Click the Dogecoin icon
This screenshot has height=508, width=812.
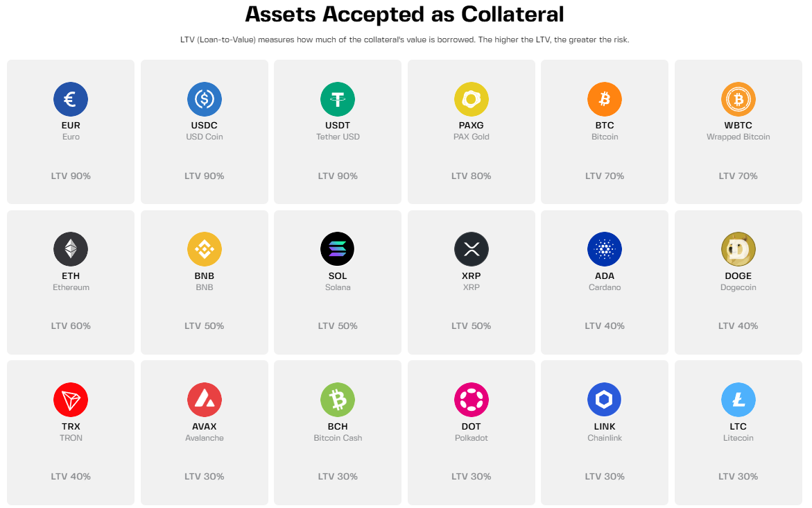click(738, 249)
